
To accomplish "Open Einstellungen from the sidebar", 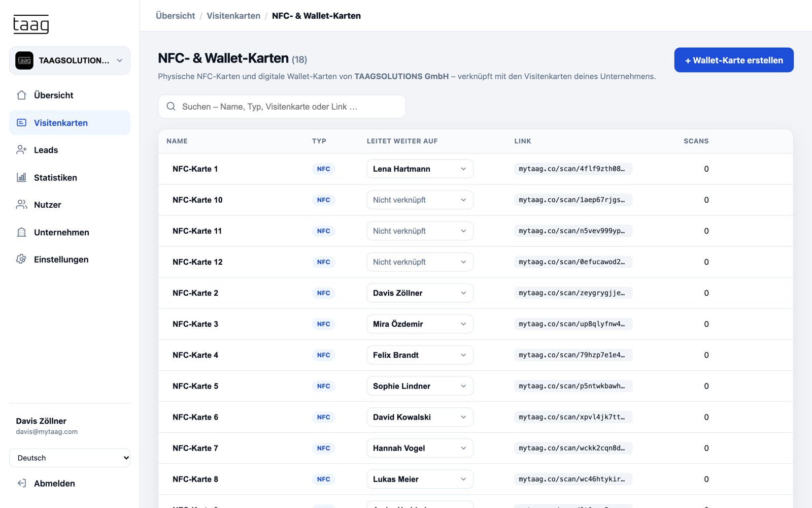I will [70, 259].
